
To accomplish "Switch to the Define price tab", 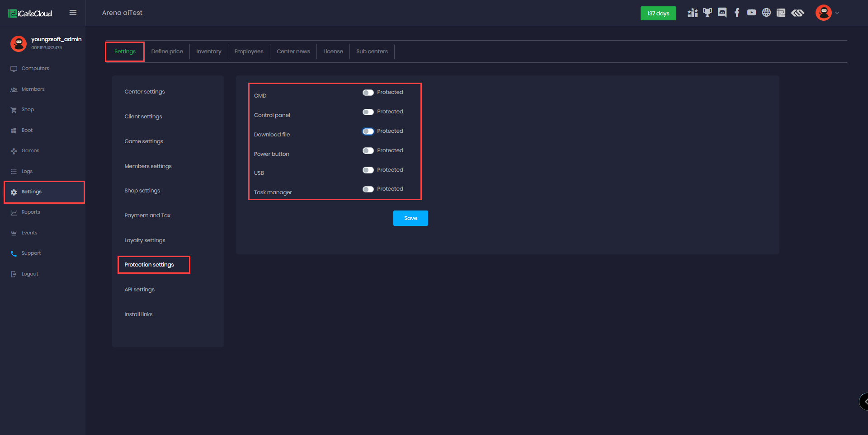I will tap(167, 51).
